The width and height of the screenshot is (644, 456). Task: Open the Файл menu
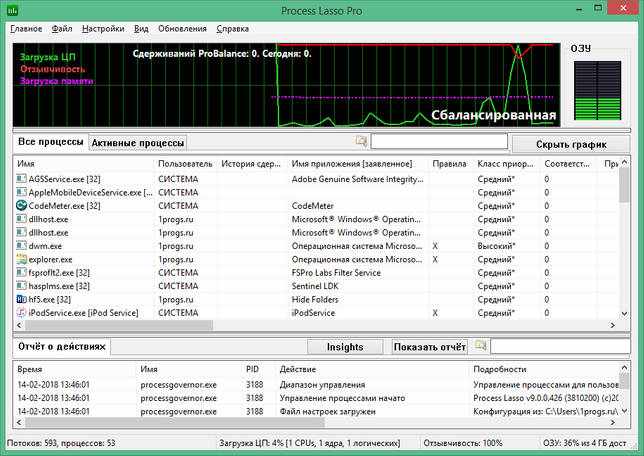(62, 29)
